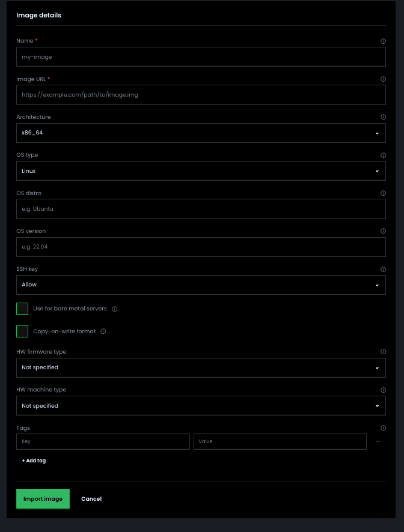
Task: Click the Cancel button
Action: click(x=91, y=498)
